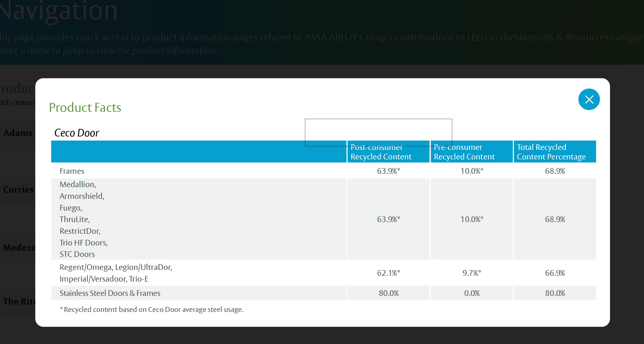Image resolution: width=644 pixels, height=344 pixels.
Task: Click the Adams link behind the popup
Action: pyautogui.click(x=18, y=133)
